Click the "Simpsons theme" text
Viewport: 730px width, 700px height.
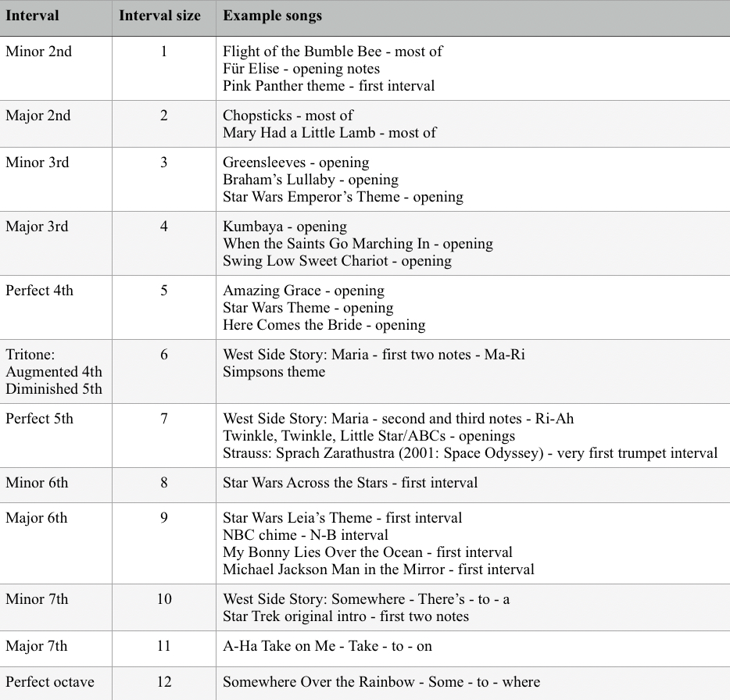274,372
